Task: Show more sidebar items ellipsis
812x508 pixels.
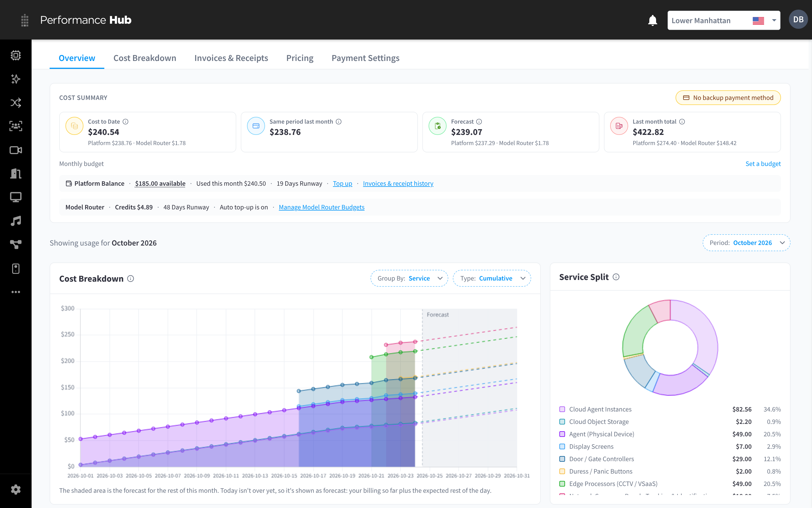Action: (16, 292)
